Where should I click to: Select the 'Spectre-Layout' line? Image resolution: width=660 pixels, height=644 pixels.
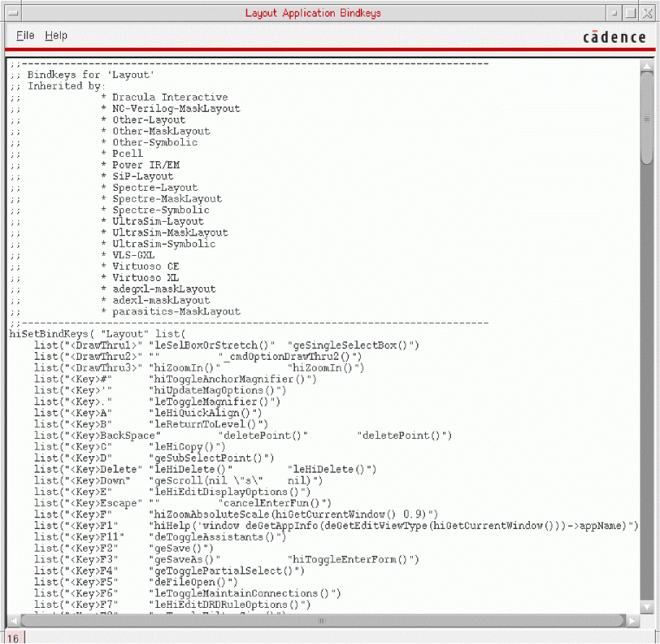click(150, 188)
